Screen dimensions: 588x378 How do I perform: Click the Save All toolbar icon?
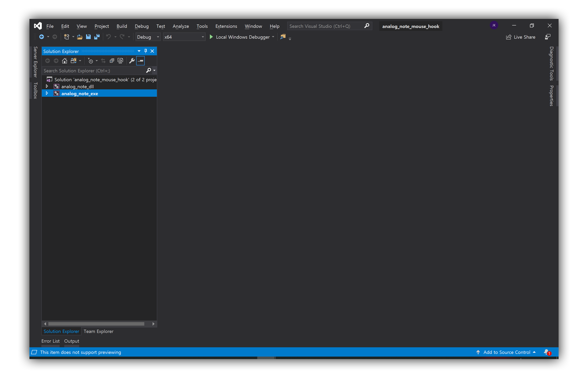coord(97,37)
